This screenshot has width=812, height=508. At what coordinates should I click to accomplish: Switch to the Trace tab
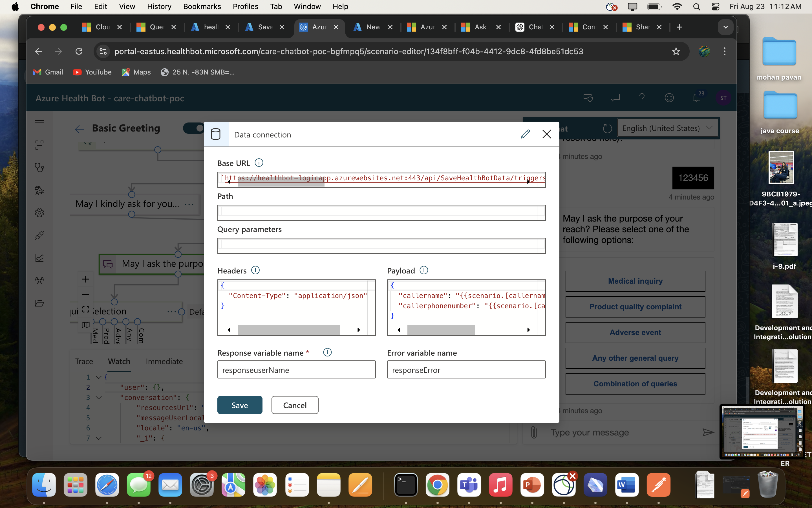tap(84, 361)
